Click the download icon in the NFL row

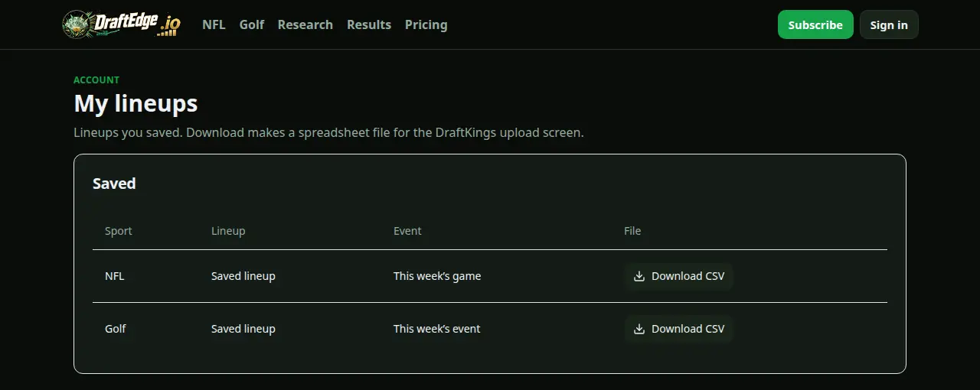click(639, 276)
